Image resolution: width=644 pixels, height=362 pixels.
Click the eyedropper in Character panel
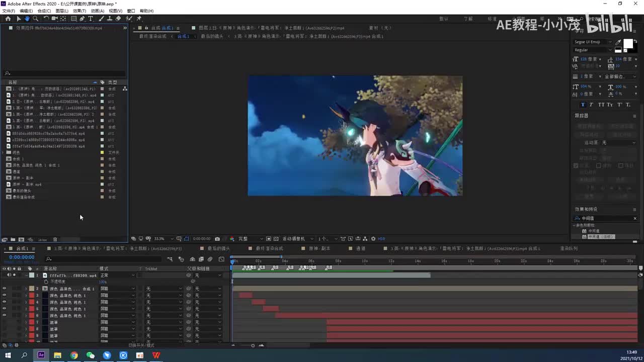click(x=618, y=42)
